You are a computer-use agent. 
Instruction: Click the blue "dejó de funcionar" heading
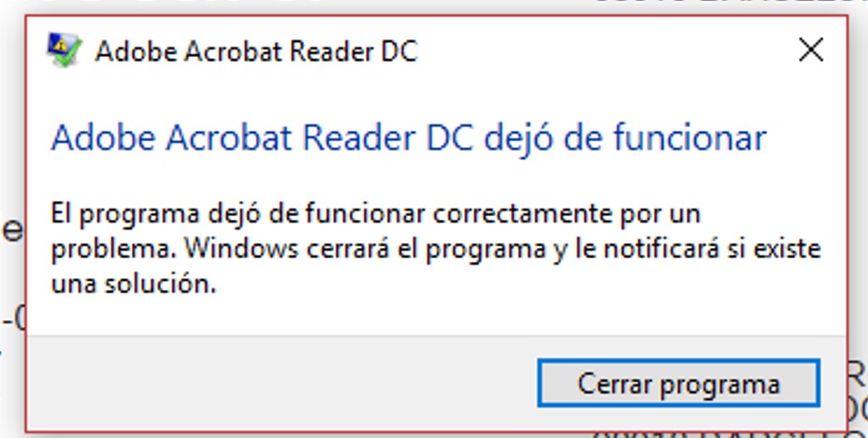[626, 138]
